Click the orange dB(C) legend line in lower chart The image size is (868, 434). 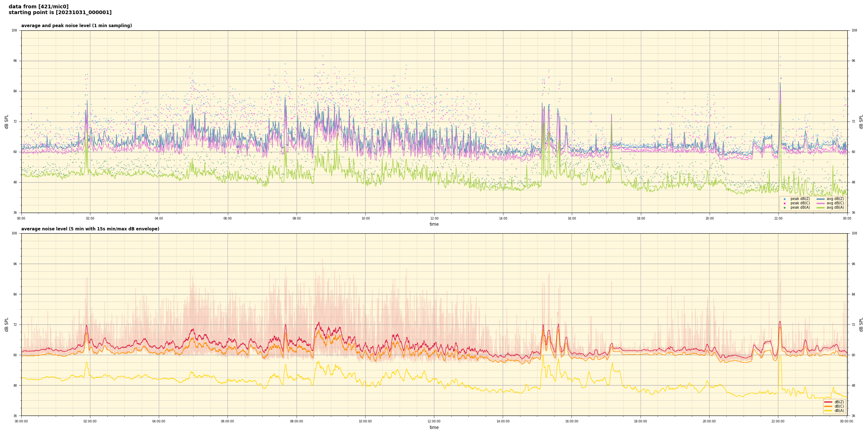(828, 406)
